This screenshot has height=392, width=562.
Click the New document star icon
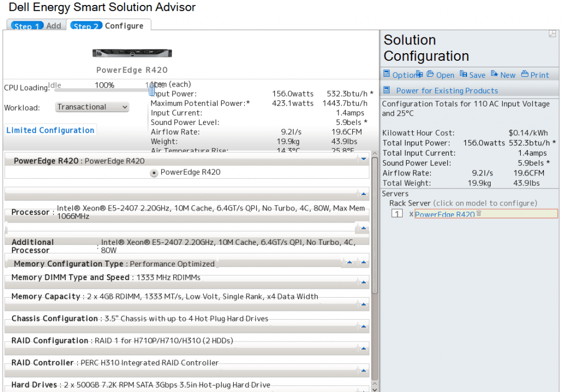click(x=494, y=74)
